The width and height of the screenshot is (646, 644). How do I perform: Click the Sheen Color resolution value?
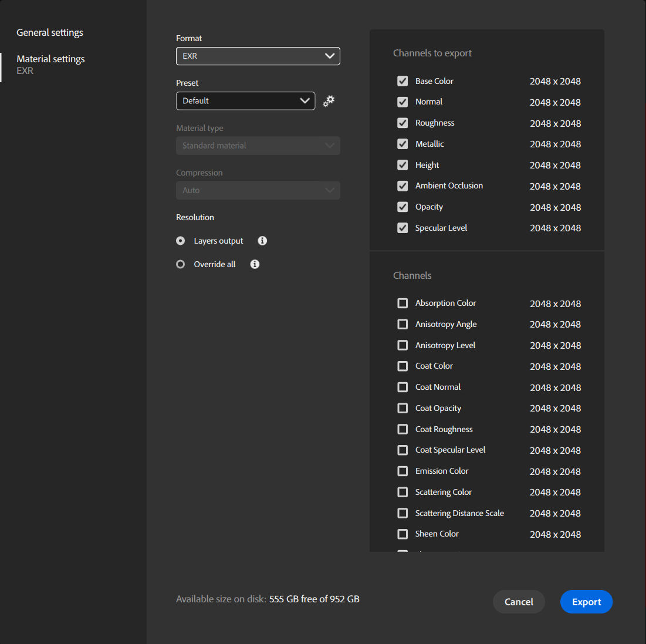pos(555,535)
